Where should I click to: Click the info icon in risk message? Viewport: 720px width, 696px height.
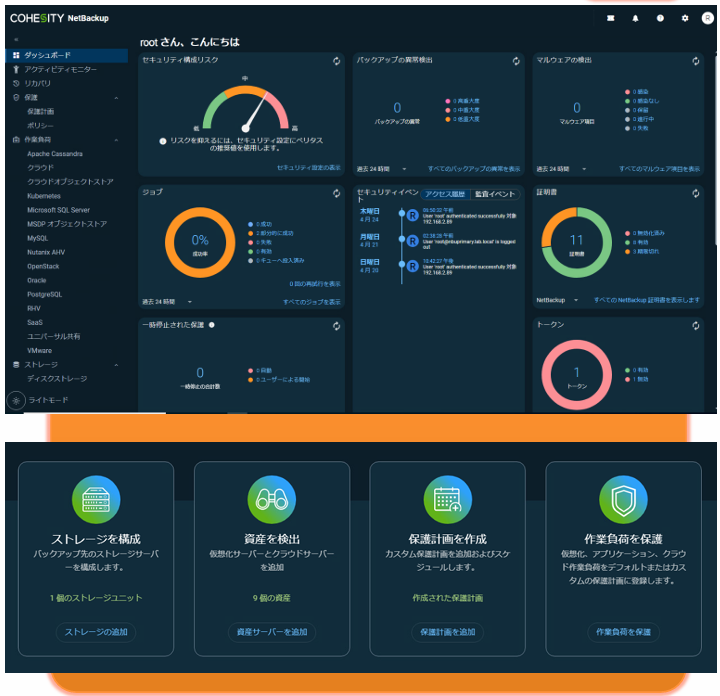pyautogui.click(x=163, y=141)
